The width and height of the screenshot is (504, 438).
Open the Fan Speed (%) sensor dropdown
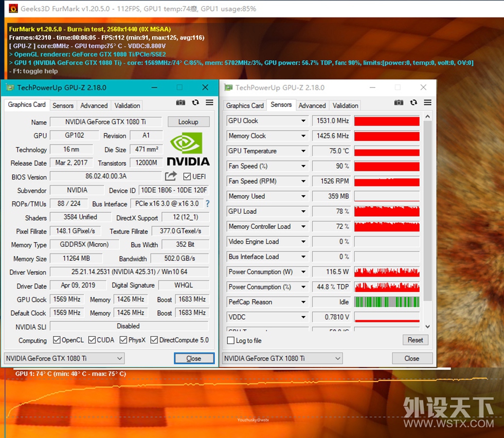point(303,166)
